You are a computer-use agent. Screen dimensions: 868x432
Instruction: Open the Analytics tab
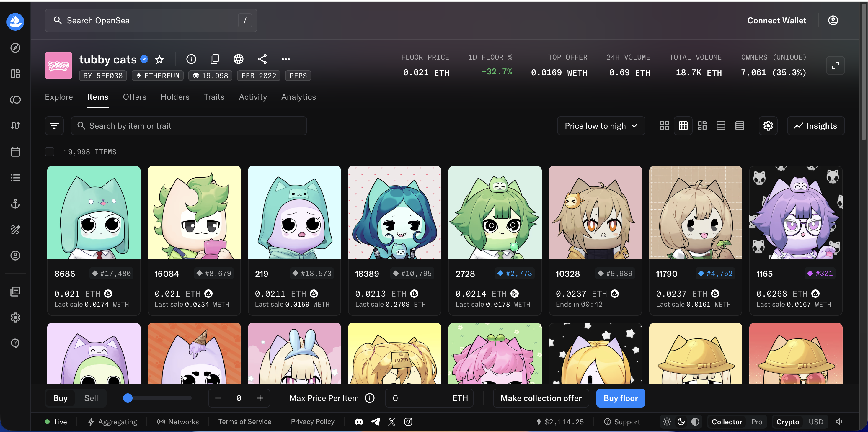298,97
